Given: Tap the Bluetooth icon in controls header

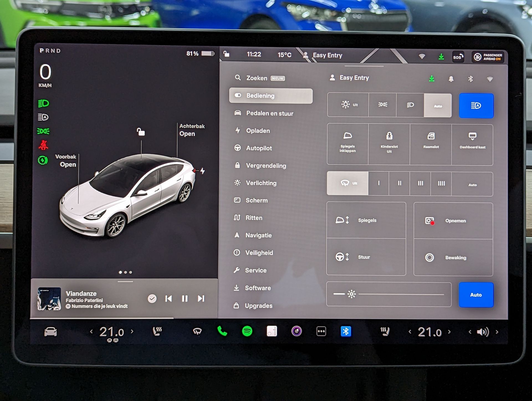Looking at the screenshot, I should [x=470, y=79].
